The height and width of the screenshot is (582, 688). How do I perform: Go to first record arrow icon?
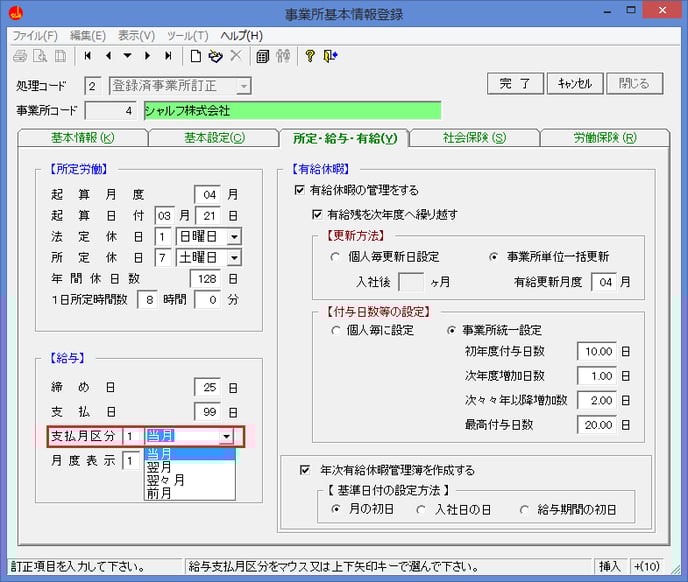pyautogui.click(x=88, y=56)
